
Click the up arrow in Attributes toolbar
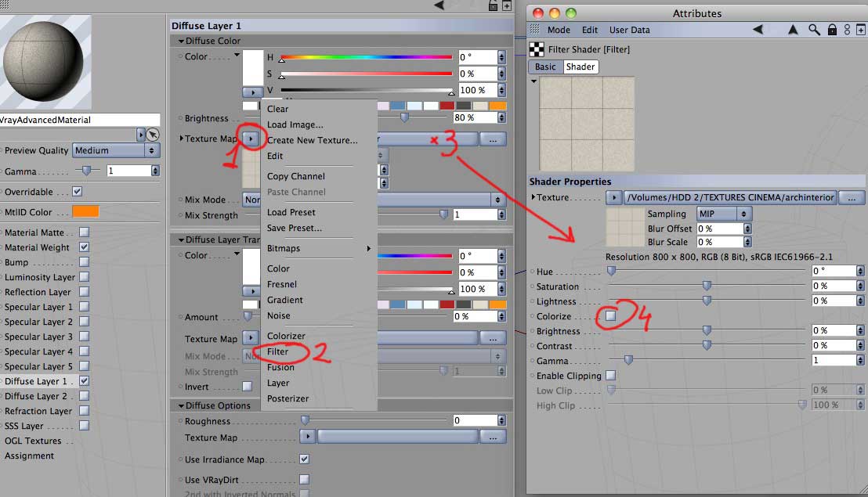[793, 29]
